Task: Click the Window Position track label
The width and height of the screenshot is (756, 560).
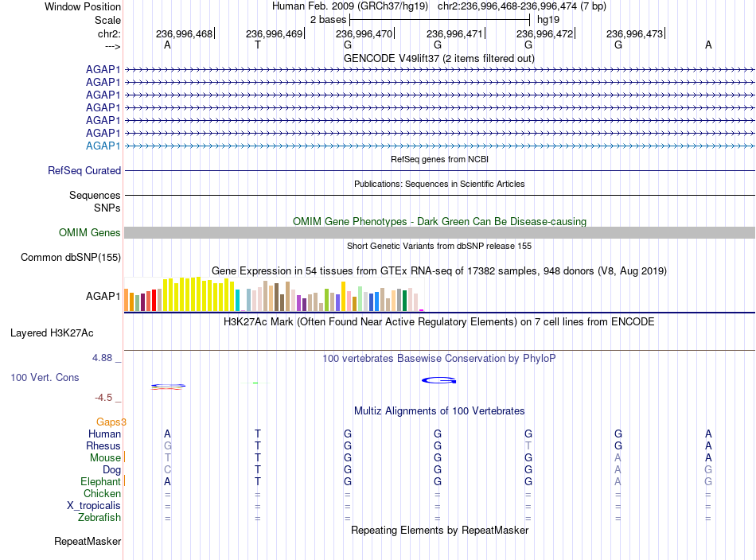Action: [83, 6]
